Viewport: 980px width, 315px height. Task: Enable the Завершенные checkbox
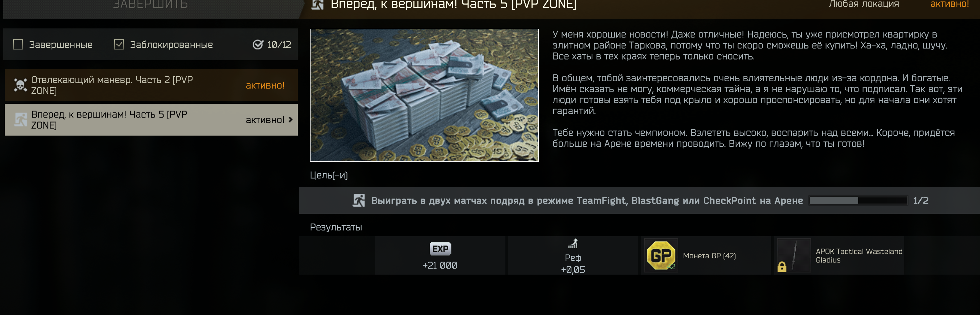(x=18, y=44)
